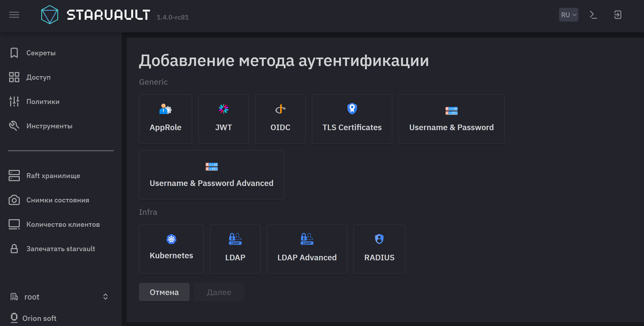644x326 pixels.
Task: Select the Username & Password icon
Action: 452,111
